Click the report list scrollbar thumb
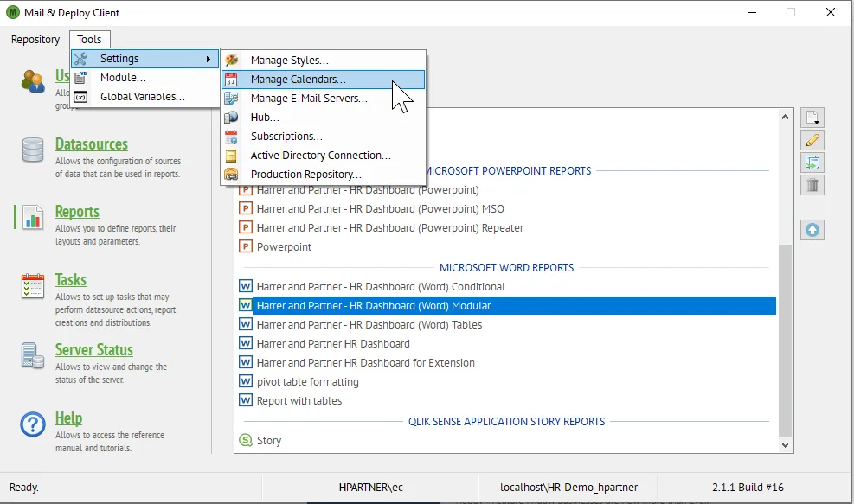 click(x=785, y=340)
